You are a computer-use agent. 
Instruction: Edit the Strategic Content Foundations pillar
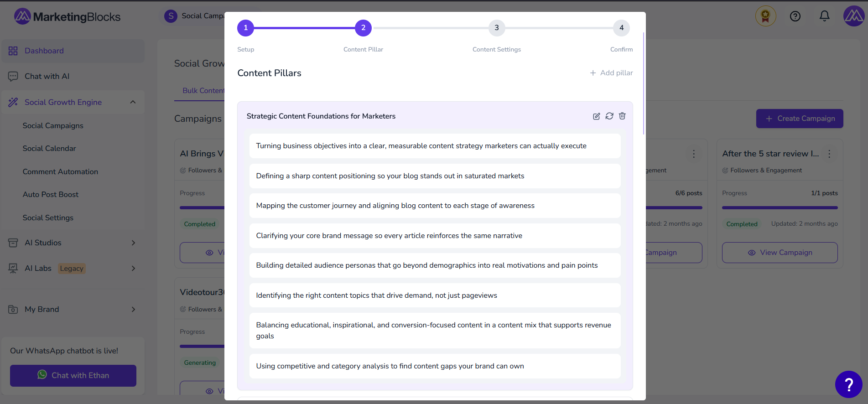click(596, 116)
